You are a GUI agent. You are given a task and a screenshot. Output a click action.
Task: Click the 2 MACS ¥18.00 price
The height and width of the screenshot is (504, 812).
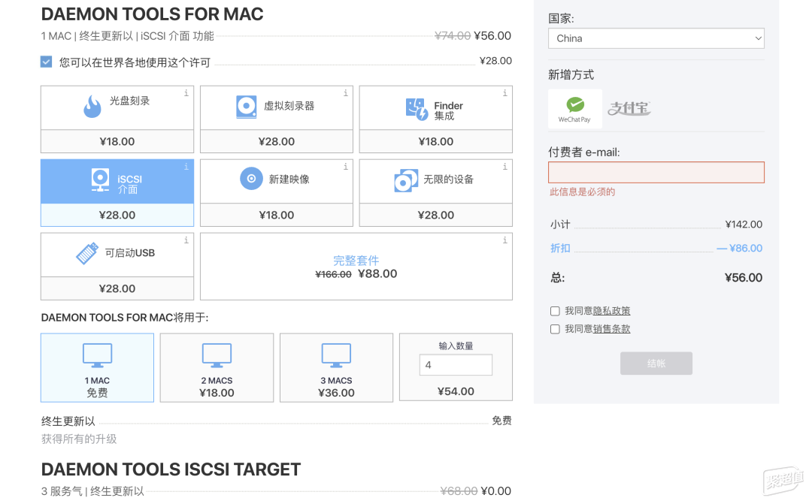coord(217,393)
